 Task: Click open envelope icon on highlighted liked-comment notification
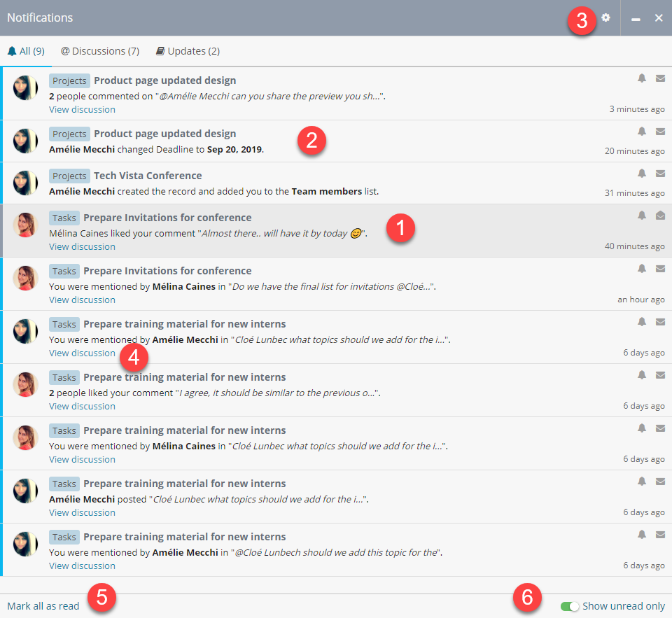[x=660, y=216]
